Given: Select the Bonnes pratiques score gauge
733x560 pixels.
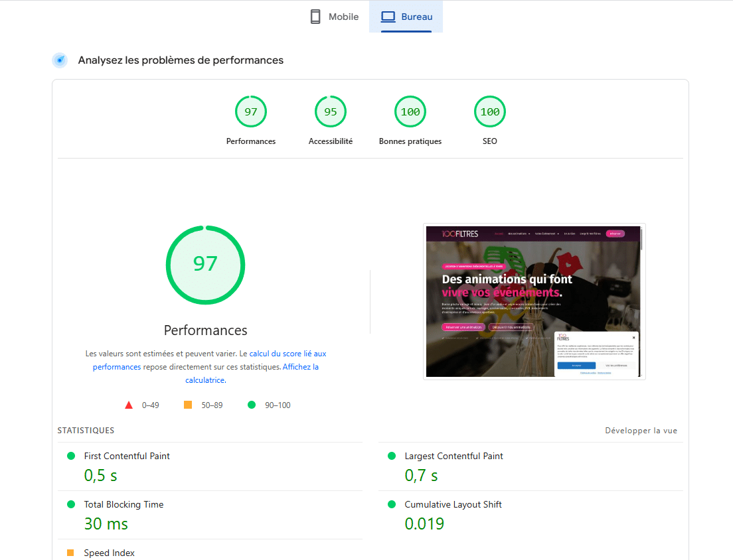Looking at the screenshot, I should 410,111.
